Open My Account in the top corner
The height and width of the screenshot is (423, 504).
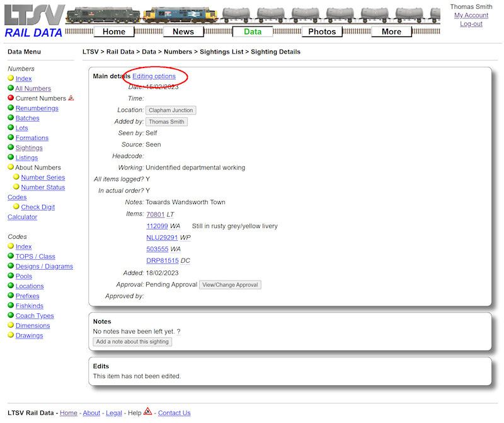coord(471,15)
